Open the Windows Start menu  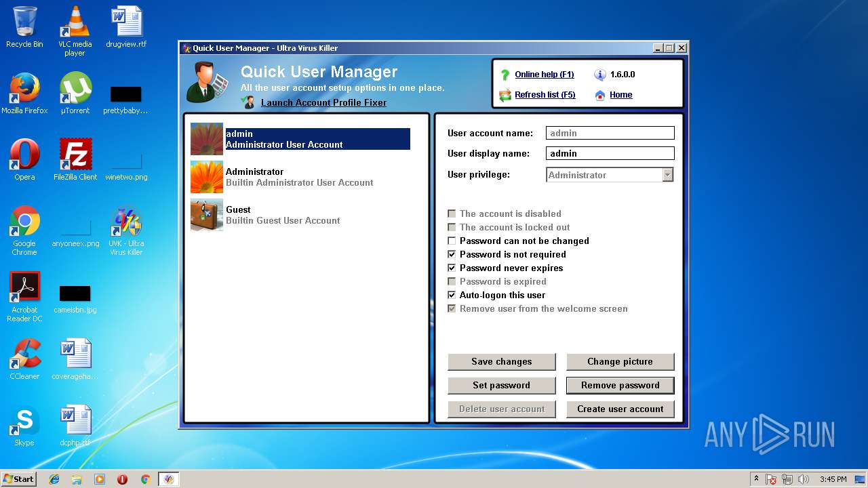pos(19,479)
